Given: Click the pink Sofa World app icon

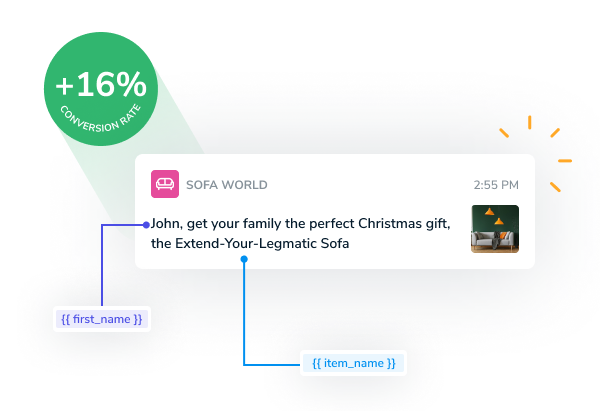Looking at the screenshot, I should 165,184.
